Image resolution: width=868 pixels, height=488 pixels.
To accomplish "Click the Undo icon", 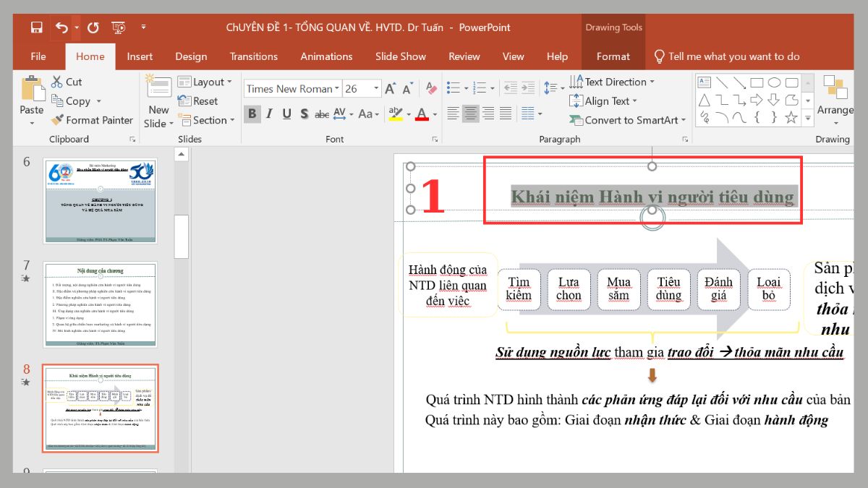I will [61, 27].
